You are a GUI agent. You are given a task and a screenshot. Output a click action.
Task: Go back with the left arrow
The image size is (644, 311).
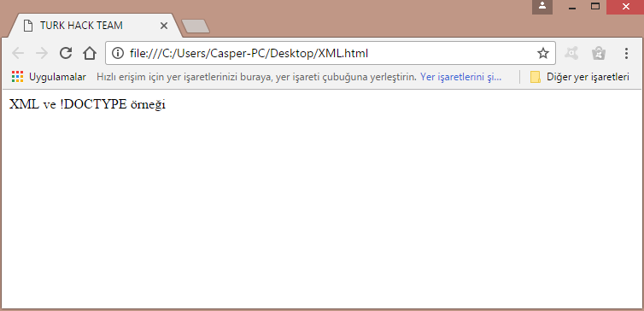click(x=18, y=53)
